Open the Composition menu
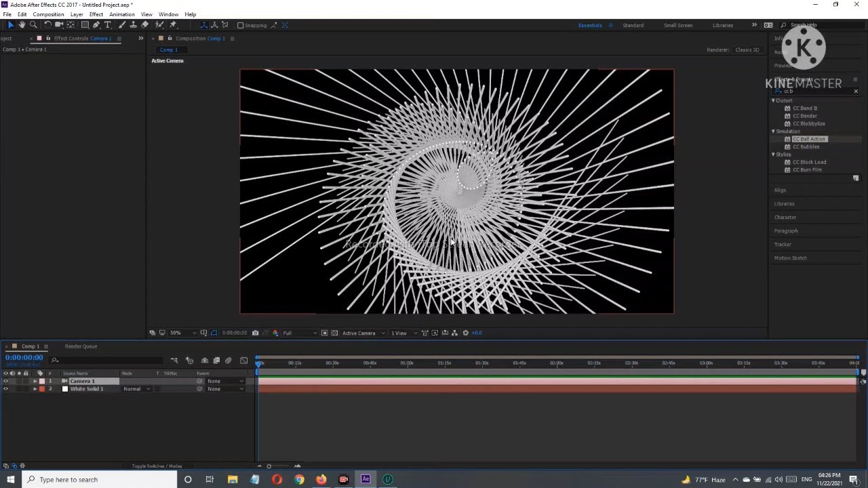The width and height of the screenshot is (868, 488). tap(48, 14)
